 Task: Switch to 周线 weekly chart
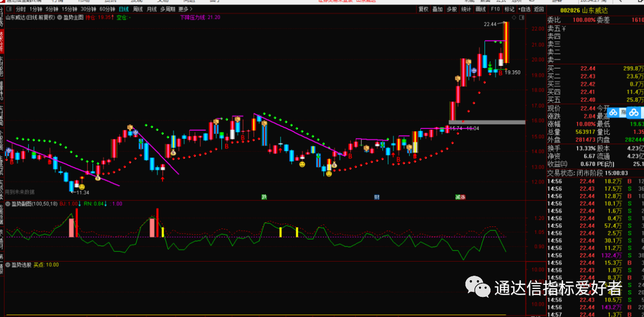pos(138,9)
